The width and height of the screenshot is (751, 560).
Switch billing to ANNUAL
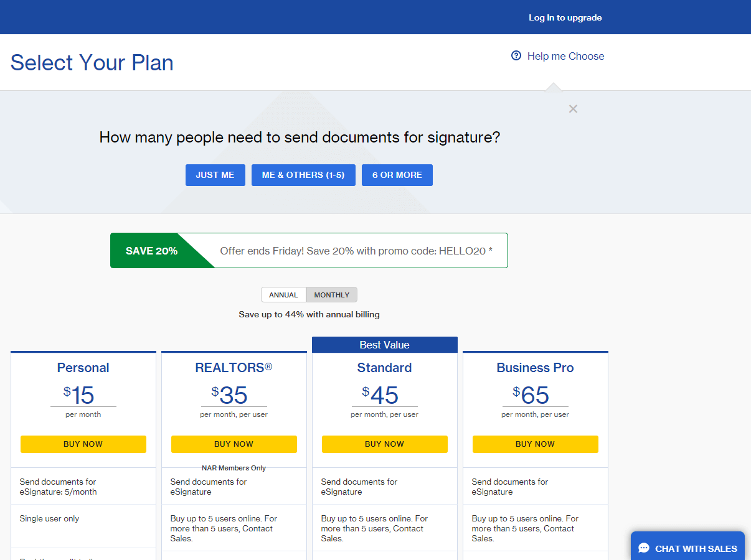click(283, 295)
